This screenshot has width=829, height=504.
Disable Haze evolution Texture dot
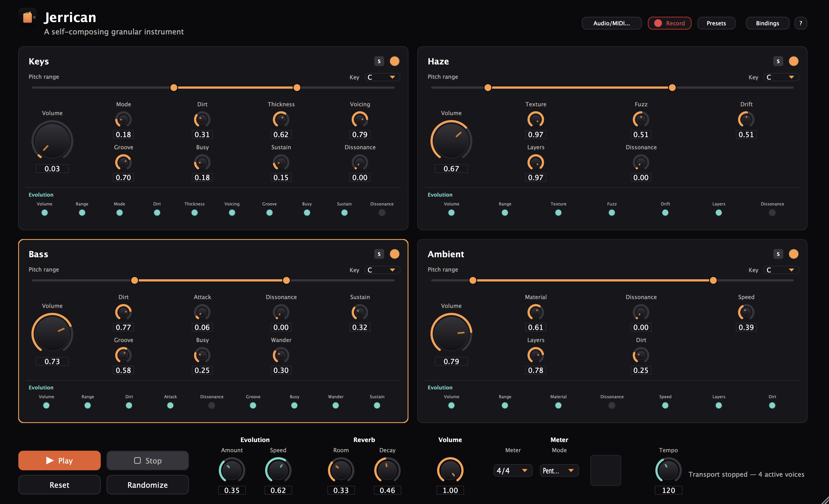point(558,213)
